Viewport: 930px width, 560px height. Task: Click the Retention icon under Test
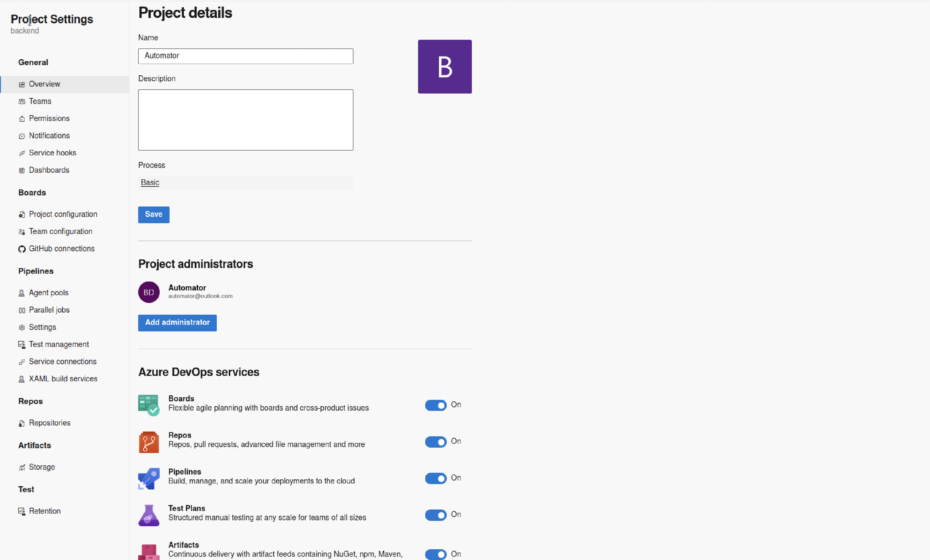point(22,511)
